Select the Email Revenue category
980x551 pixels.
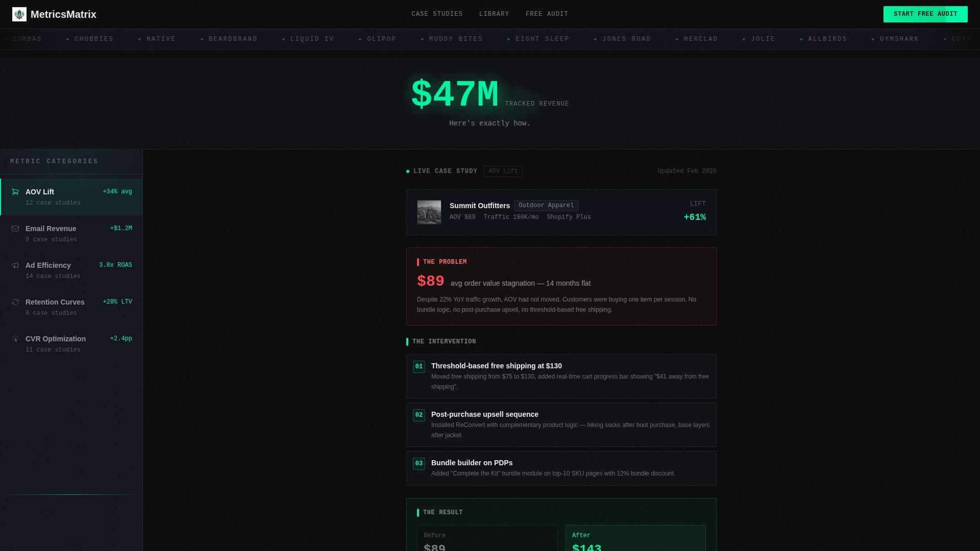click(x=71, y=234)
